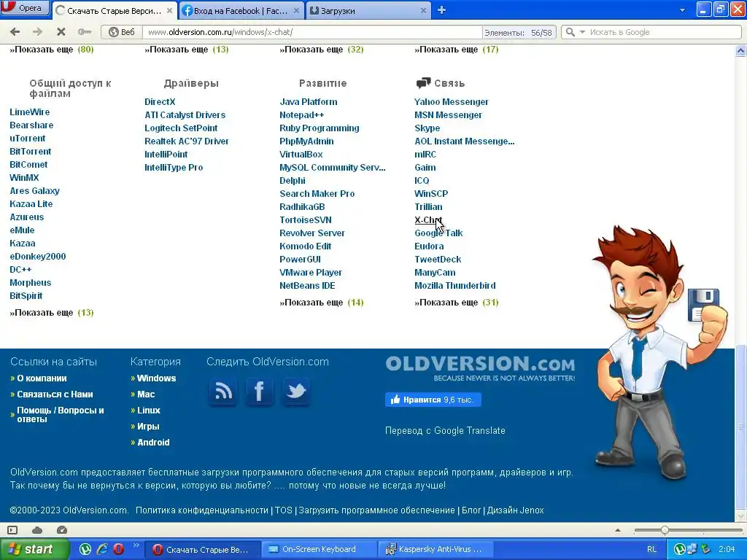
Task: Open footer category Android link
Action: click(153, 443)
